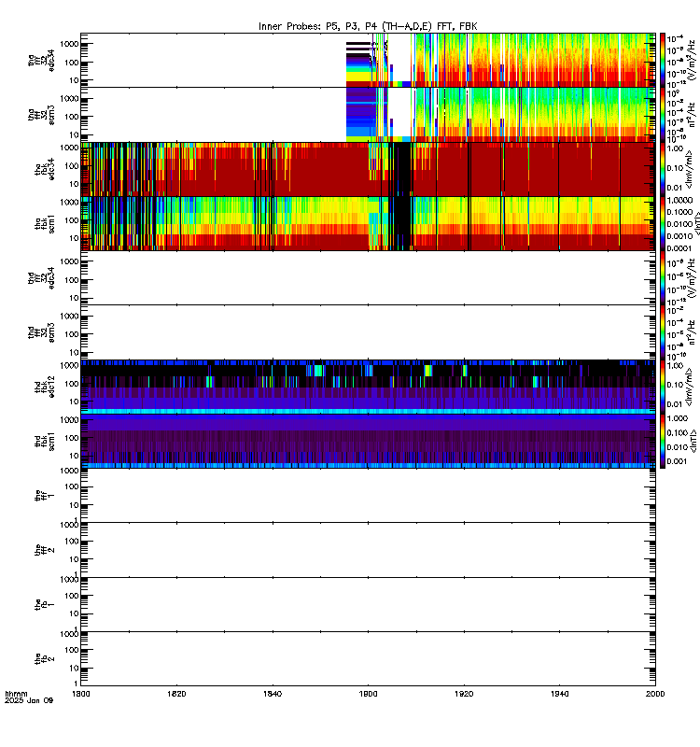Click the '<|mV/m|>' unit label beside tha fbk edc34
The width and height of the screenshot is (700, 747).
coord(690,169)
